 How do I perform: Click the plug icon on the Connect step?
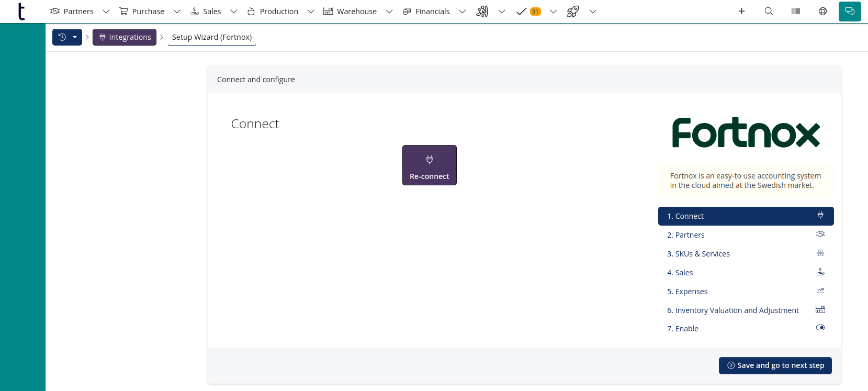click(820, 215)
